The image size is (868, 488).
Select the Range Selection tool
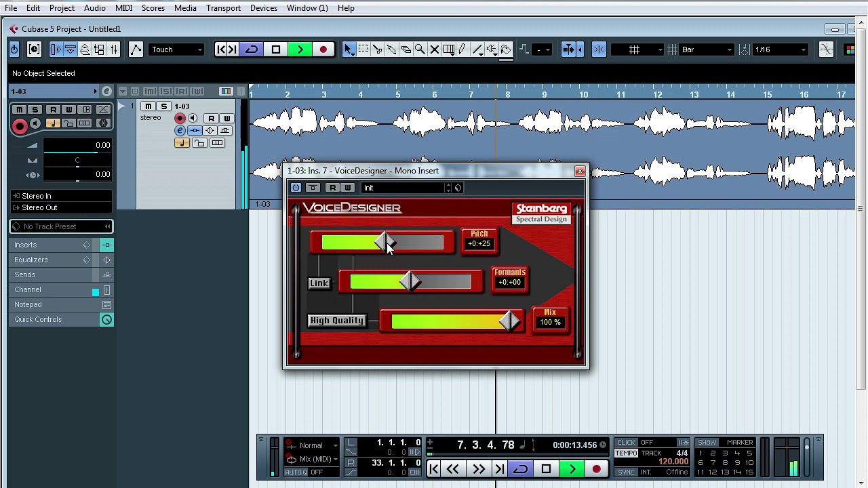click(x=363, y=49)
